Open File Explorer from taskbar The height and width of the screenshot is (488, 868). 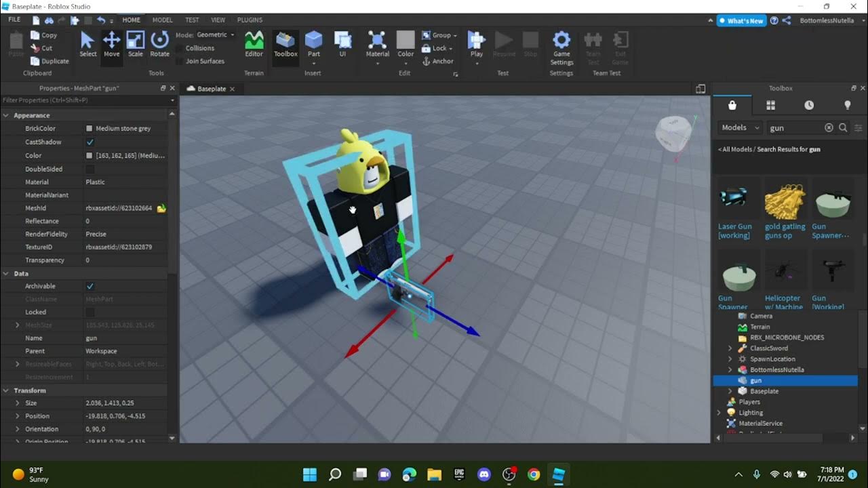click(x=434, y=474)
